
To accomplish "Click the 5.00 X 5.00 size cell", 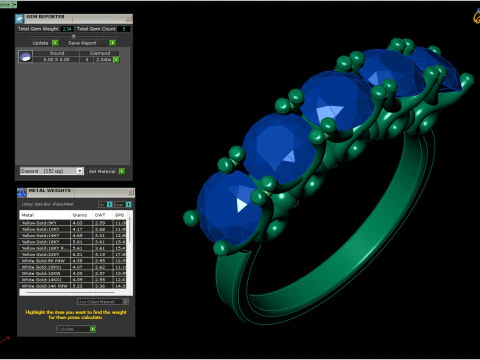I will coord(56,60).
